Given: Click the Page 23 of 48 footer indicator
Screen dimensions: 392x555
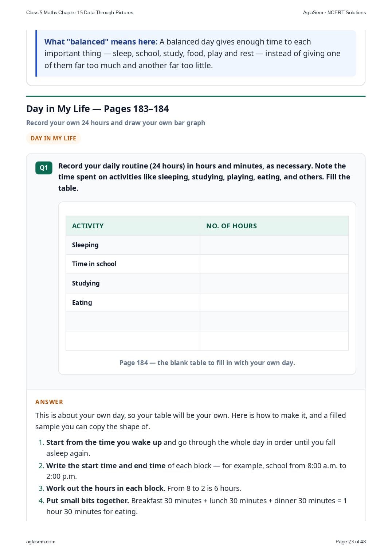Looking at the screenshot, I should tap(350, 542).
